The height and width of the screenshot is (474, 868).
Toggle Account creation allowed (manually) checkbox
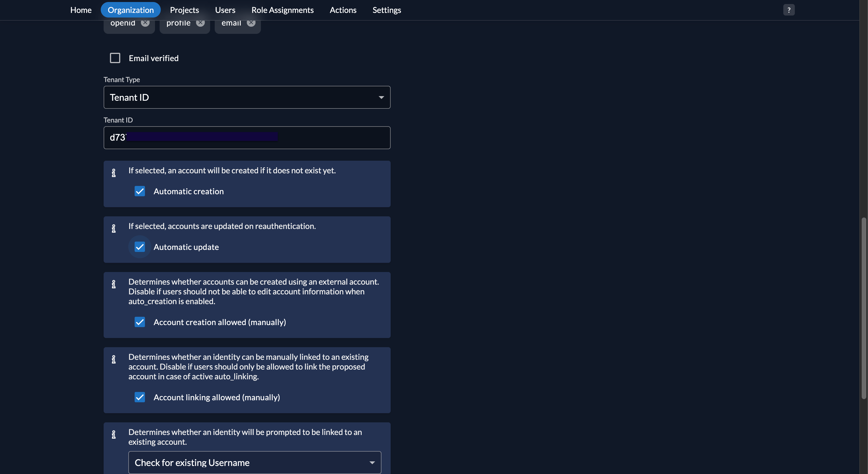[x=139, y=322]
